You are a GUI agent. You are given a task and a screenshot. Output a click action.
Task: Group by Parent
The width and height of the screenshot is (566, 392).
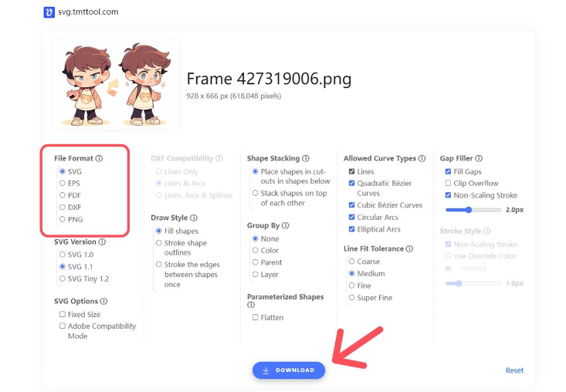pyautogui.click(x=256, y=262)
